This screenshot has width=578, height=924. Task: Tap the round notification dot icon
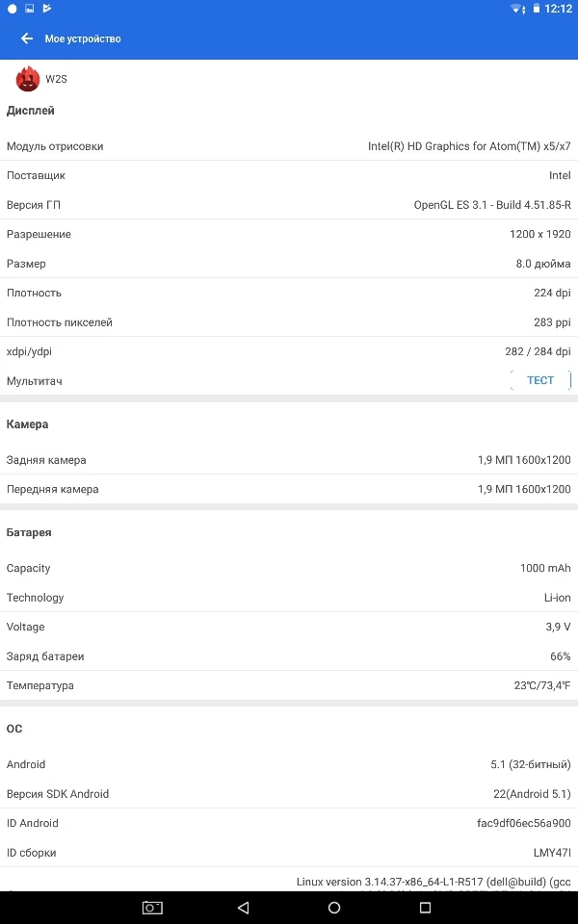coord(12,9)
